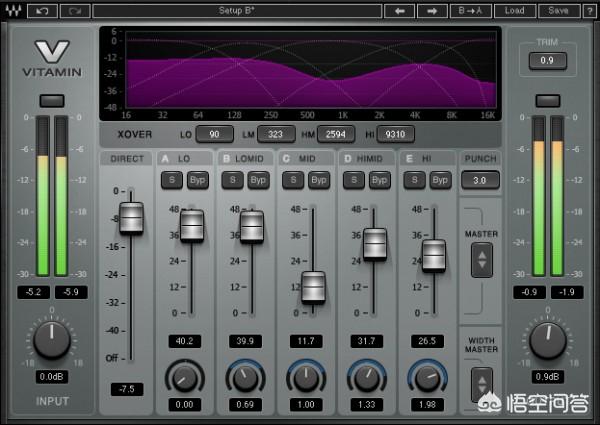This screenshot has height=425, width=600.
Task: Click the right output peak readout -1.9
Action: [567, 292]
